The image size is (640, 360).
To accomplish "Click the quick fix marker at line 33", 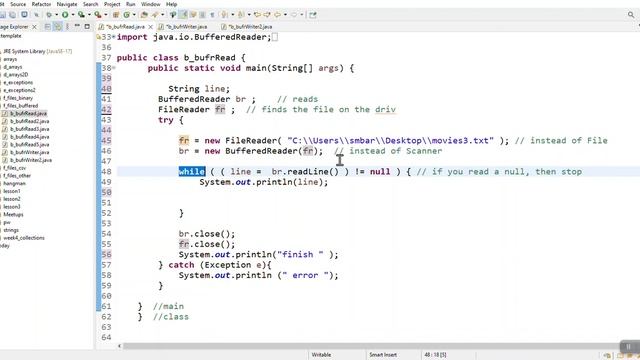I will click(98, 37).
